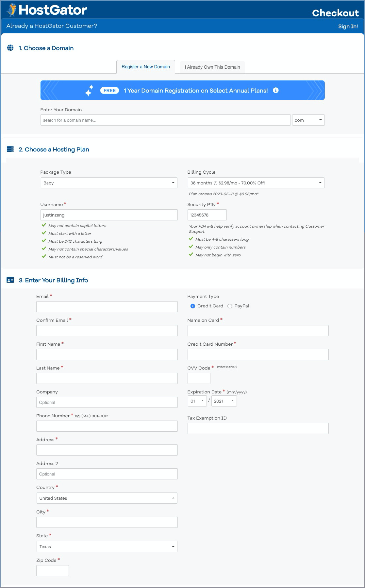The width and height of the screenshot is (365, 588).
Task: Open the Billing Cycle dropdown
Action: click(x=256, y=183)
